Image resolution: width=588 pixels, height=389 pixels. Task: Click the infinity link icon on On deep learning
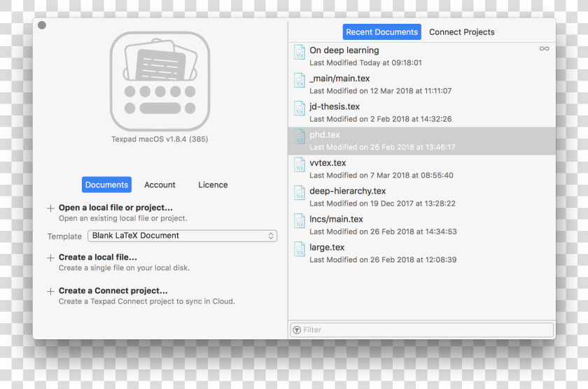point(544,49)
